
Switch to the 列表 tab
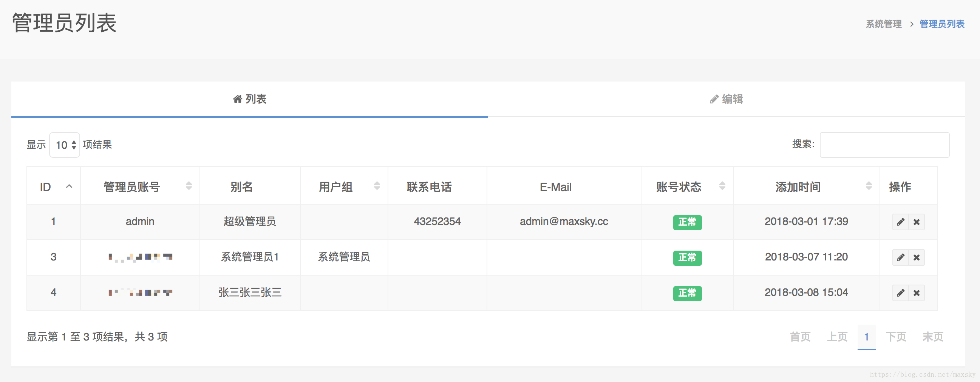(x=250, y=99)
